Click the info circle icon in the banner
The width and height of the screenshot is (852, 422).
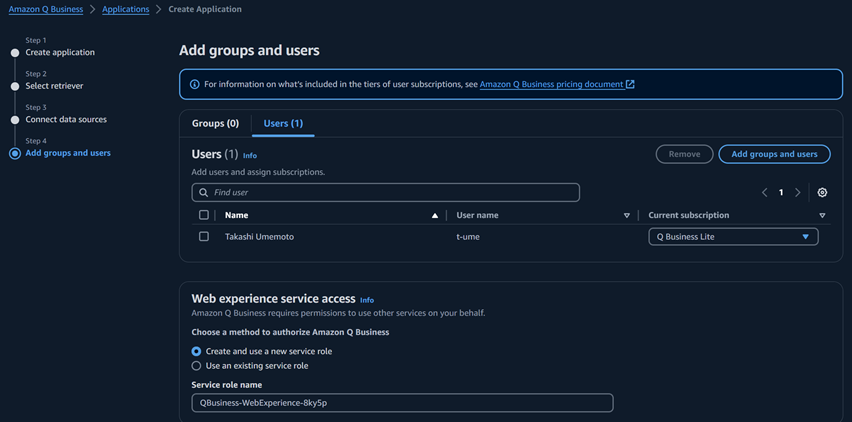coord(195,85)
